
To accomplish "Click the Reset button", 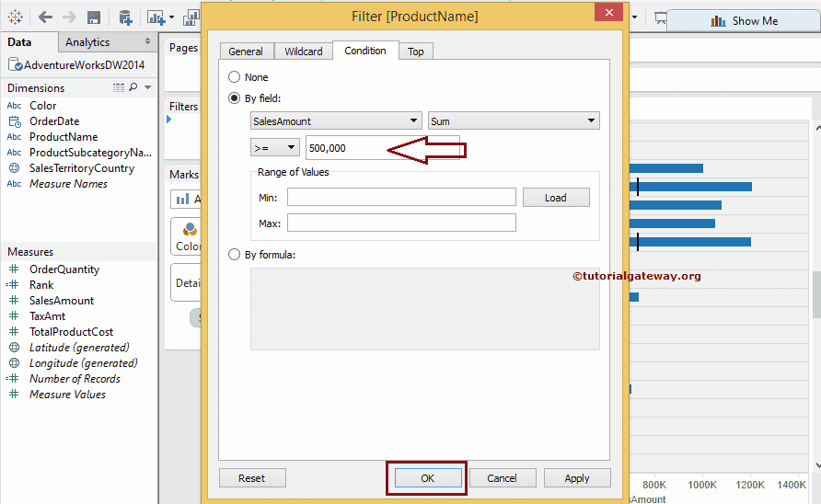I will [252, 478].
